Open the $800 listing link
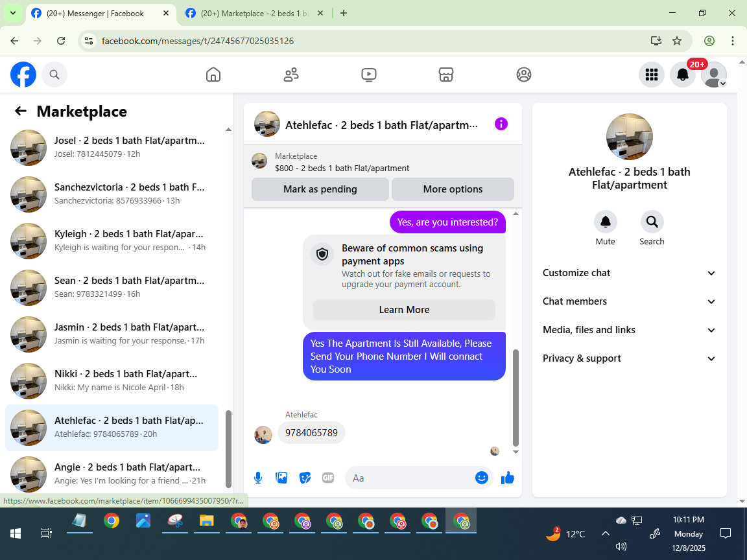Image resolution: width=747 pixels, height=560 pixels. point(342,168)
